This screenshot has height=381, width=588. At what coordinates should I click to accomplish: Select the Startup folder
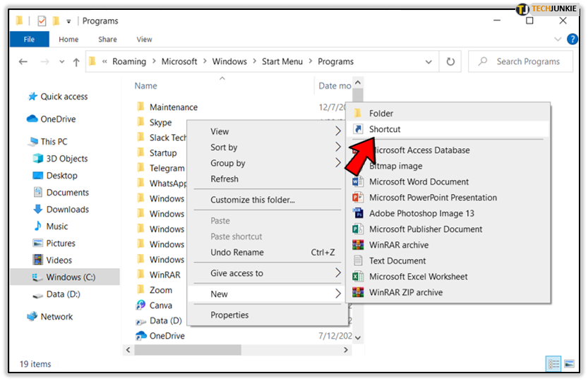[x=157, y=153]
